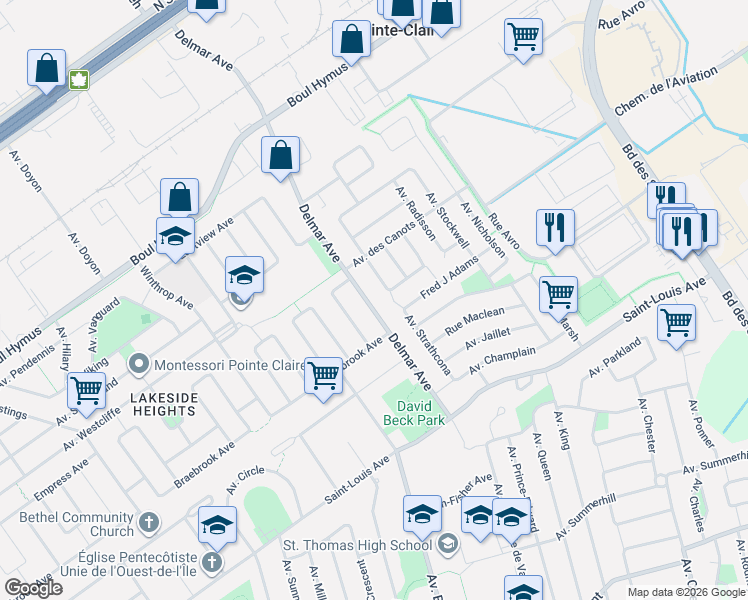Screen dimensions: 748x600
Task: Click the Av. Westcliffe street label
Action: (92, 429)
